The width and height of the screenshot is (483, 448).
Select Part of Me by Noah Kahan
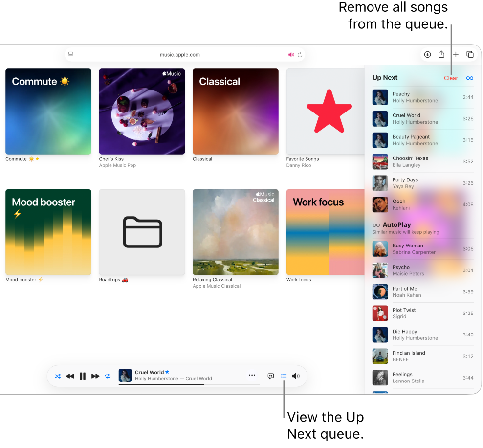point(423,292)
